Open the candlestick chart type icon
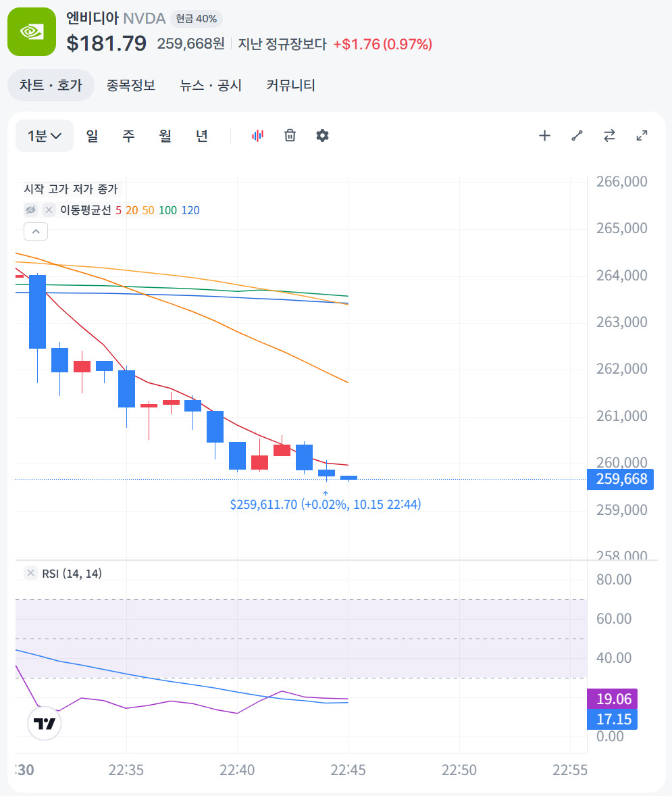 258,136
